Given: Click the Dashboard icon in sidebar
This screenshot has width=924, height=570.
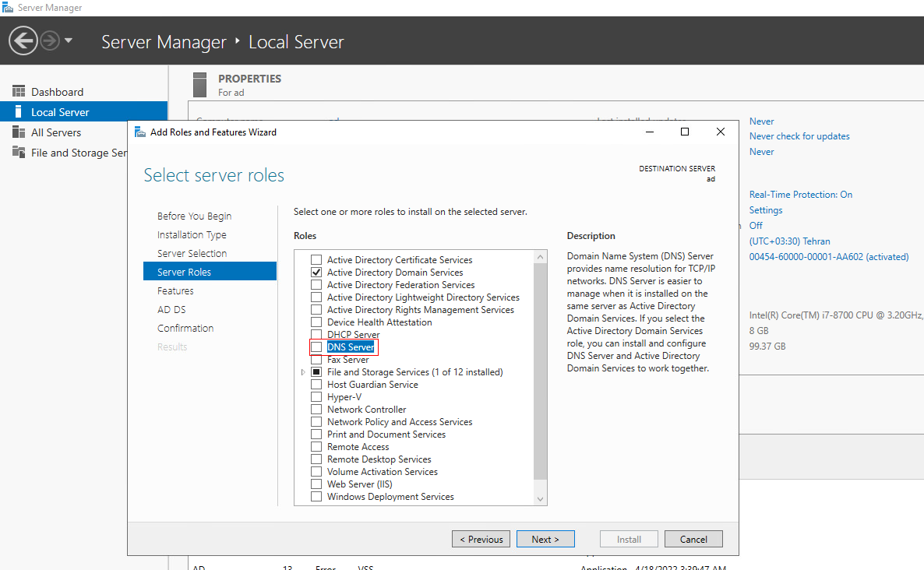Looking at the screenshot, I should 19,91.
